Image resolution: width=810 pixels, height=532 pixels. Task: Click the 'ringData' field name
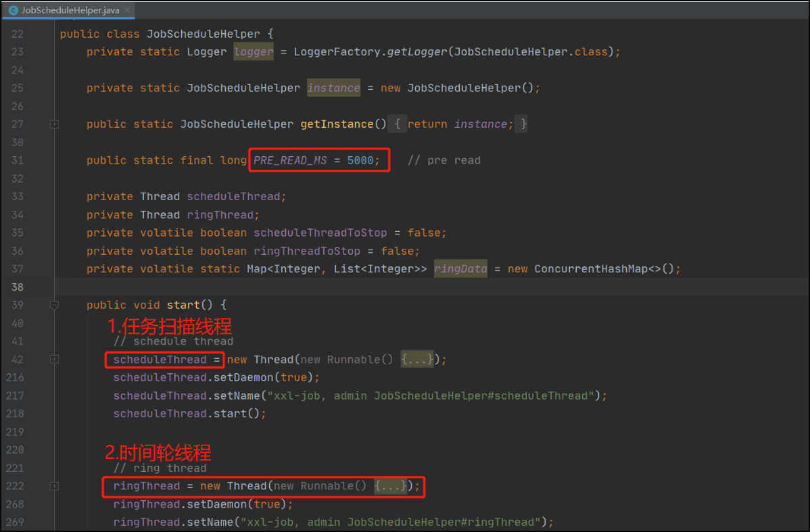click(460, 268)
